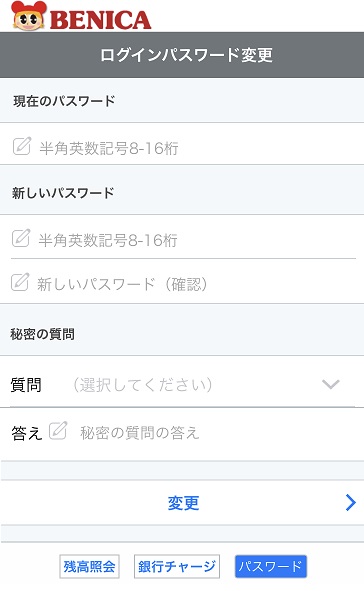Switch to the 銀行チャージ tab

click(177, 566)
